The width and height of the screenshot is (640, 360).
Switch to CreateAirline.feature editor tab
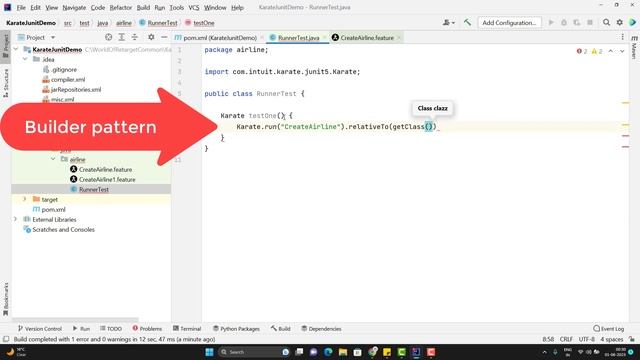(367, 38)
